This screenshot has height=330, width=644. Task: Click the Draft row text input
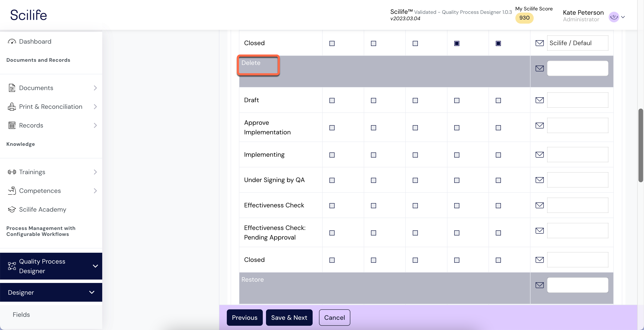578,100
